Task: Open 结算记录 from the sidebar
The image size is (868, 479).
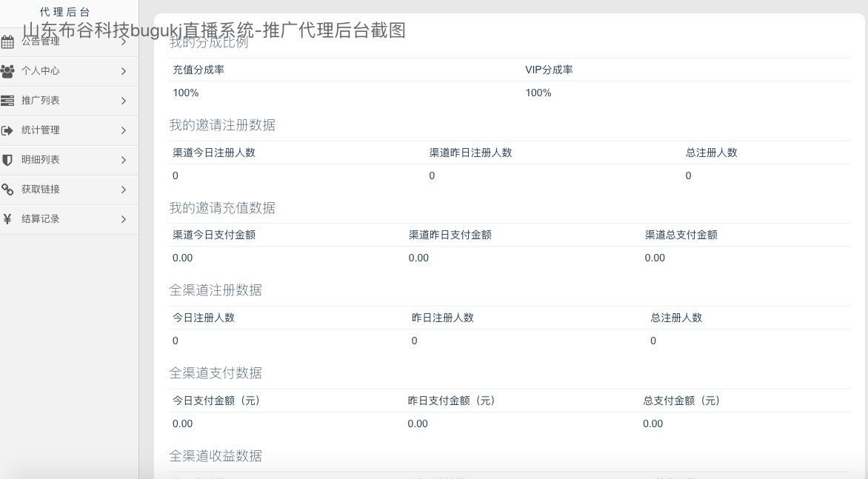Action: pos(41,219)
